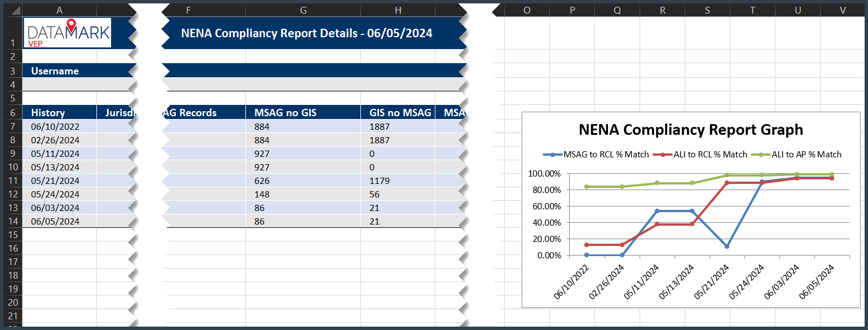Select history date cell 02/26/2024

tap(59, 140)
